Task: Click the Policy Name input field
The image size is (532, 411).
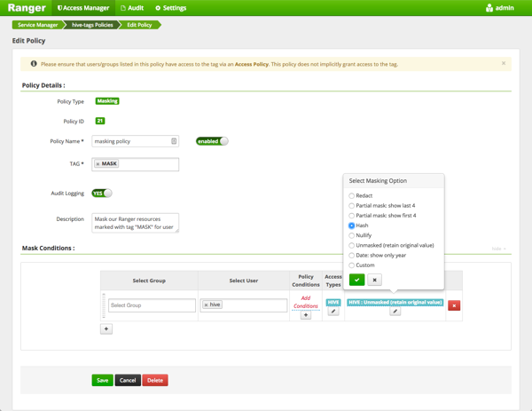Action: point(135,141)
